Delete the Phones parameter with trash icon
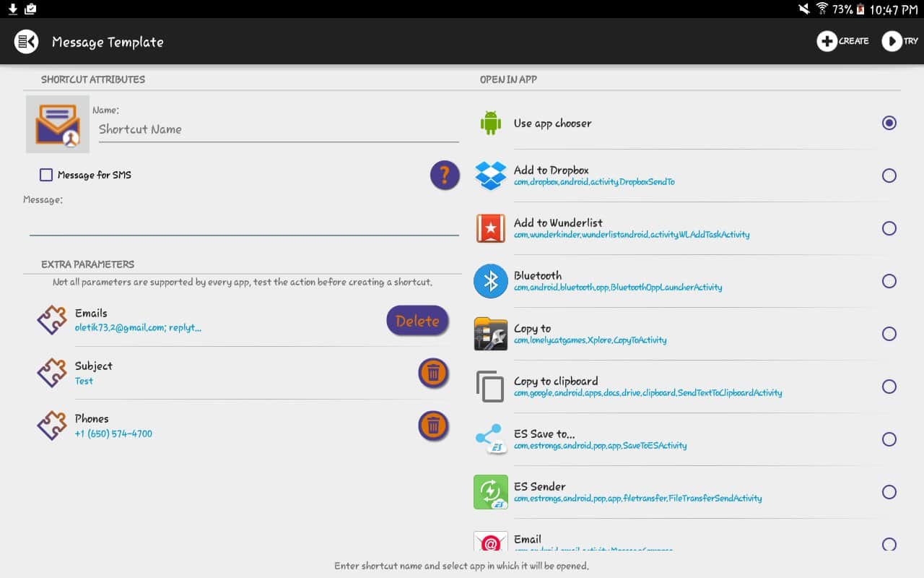Screen dimensions: 924x578 tap(433, 426)
